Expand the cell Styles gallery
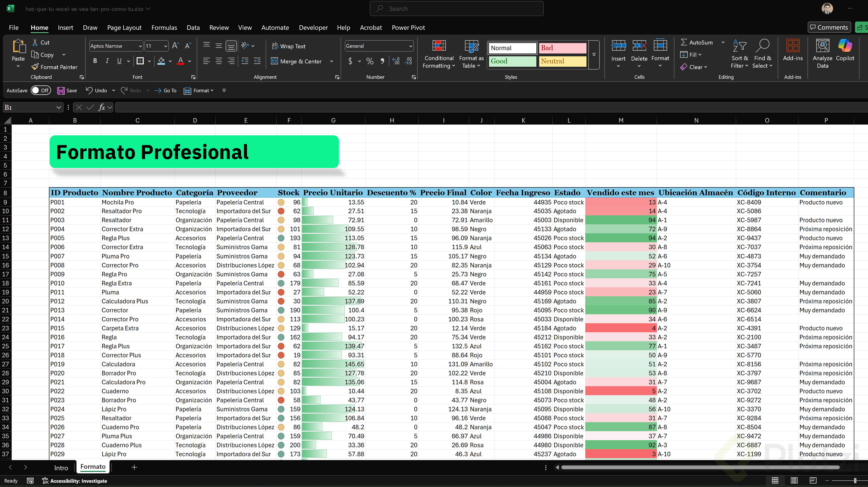 (594, 55)
